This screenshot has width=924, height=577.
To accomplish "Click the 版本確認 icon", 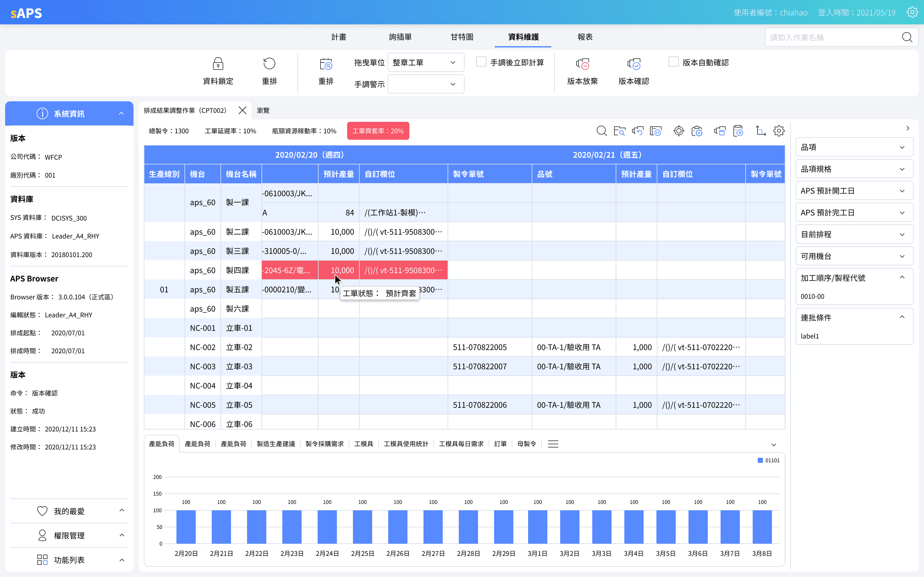I will click(x=633, y=64).
